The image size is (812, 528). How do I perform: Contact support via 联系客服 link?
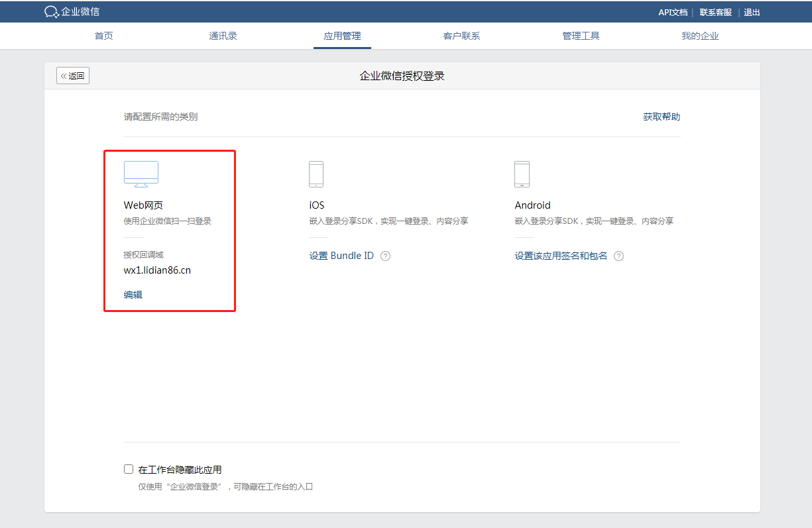pyautogui.click(x=716, y=12)
